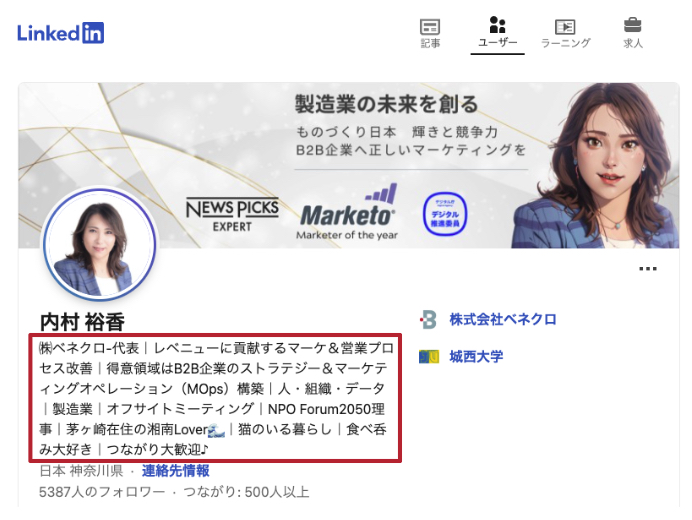The height and width of the screenshot is (520, 692).
Task: Click the 日本 神奈川県 location text
Action: pyautogui.click(x=81, y=471)
